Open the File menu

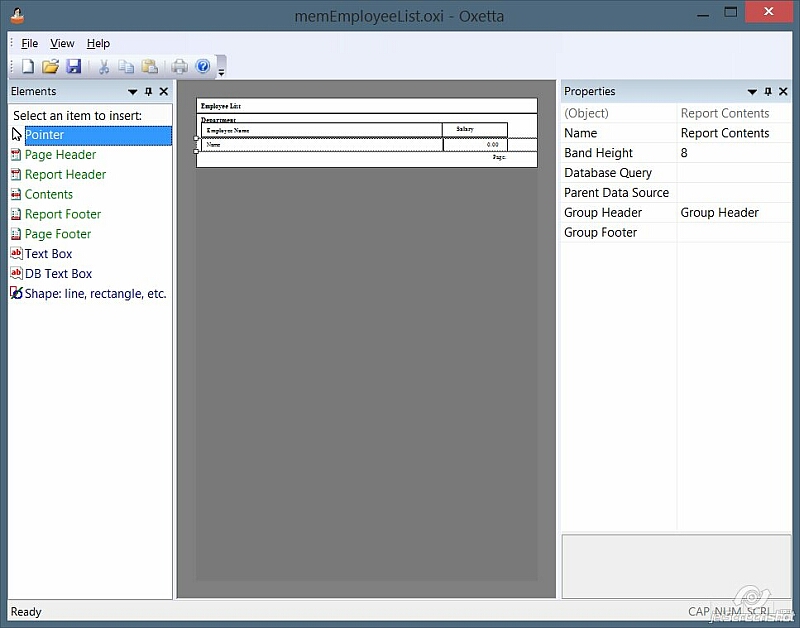(30, 43)
